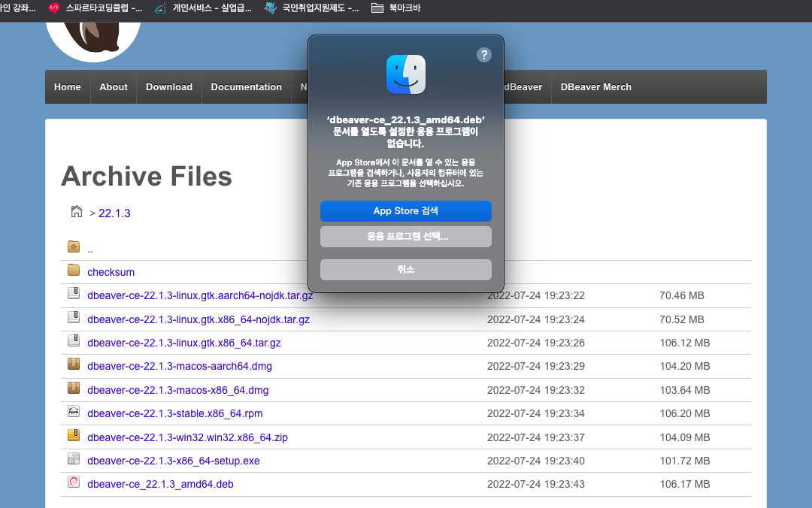Download dbeaver-ce-22.1.3-linux.gtk.aarch64-nojdk.tar.gz
The width and height of the screenshot is (812, 508).
[200, 295]
